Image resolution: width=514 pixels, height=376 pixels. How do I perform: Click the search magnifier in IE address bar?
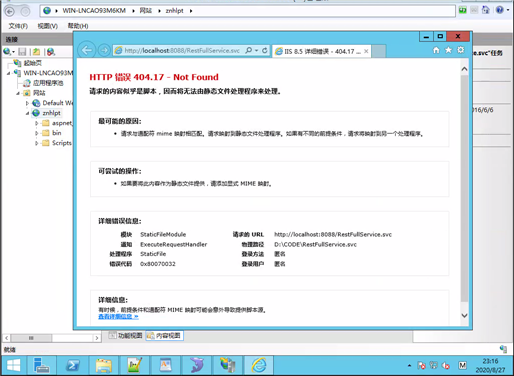pos(249,50)
